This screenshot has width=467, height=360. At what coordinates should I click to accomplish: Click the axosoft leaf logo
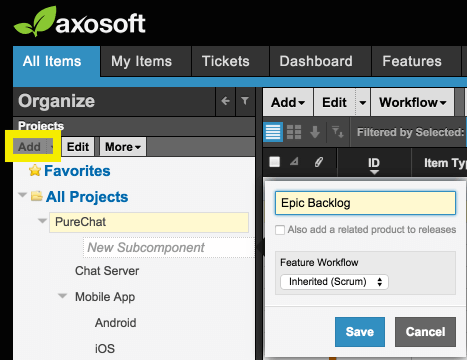click(36, 21)
